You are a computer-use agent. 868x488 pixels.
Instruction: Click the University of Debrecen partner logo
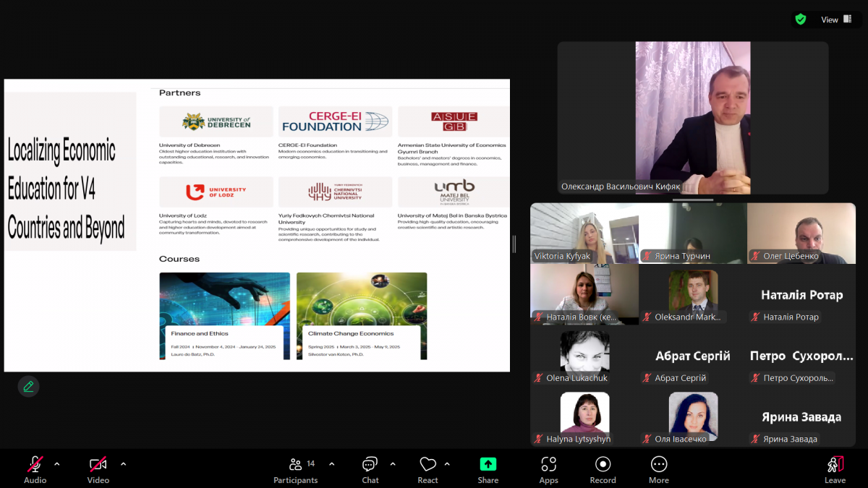click(x=216, y=122)
